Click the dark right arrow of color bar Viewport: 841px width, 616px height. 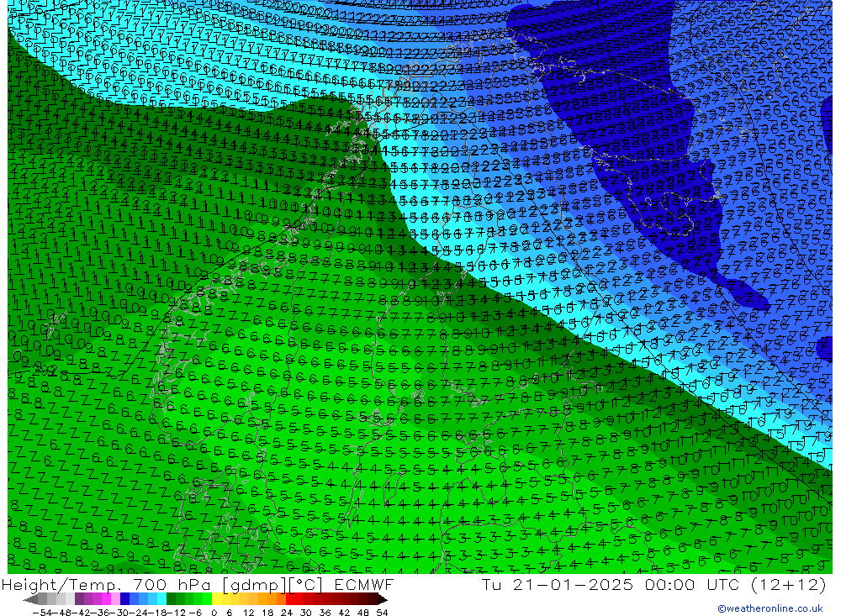click(x=383, y=599)
